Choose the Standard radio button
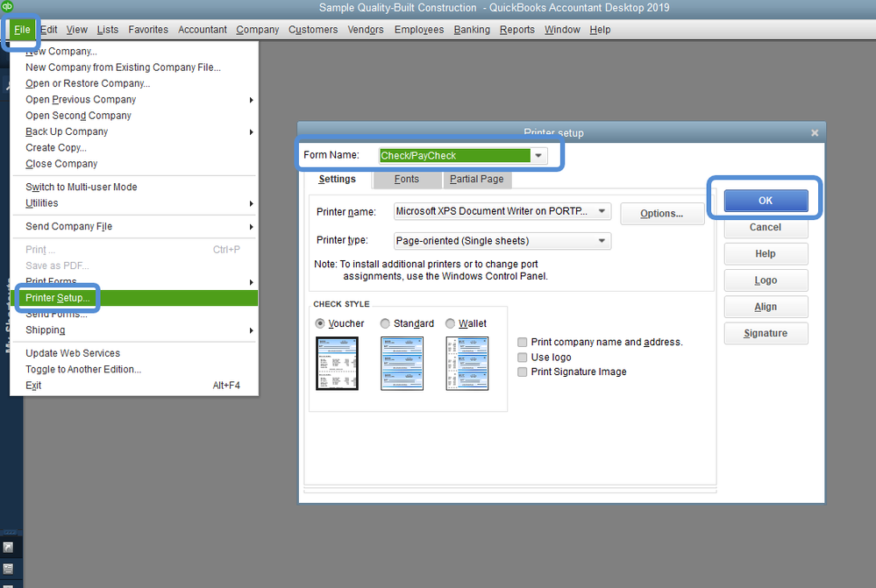The image size is (876, 588). coord(385,323)
